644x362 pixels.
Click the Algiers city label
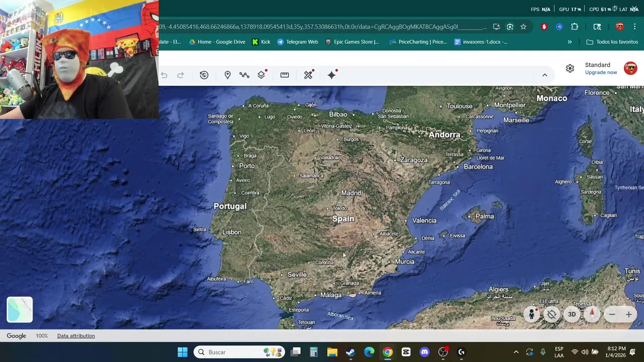[x=498, y=289]
